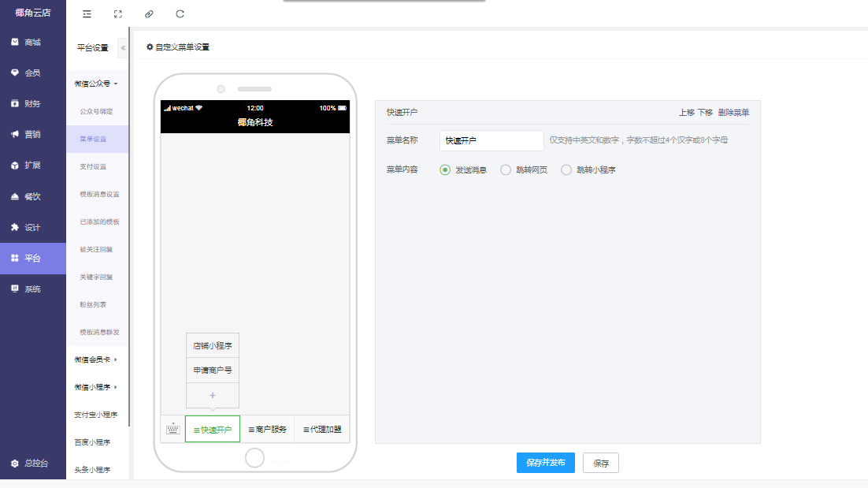This screenshot has width=868, height=488.
Task: Open 模板消息群发 in the submenu
Action: pos(100,333)
